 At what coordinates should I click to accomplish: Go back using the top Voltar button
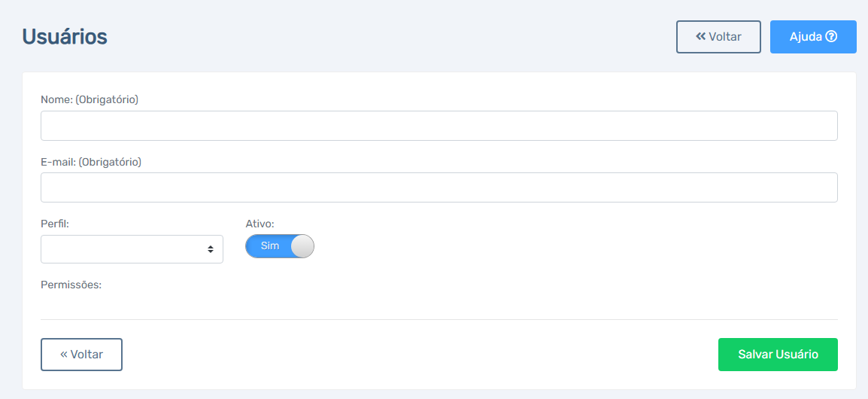[718, 37]
